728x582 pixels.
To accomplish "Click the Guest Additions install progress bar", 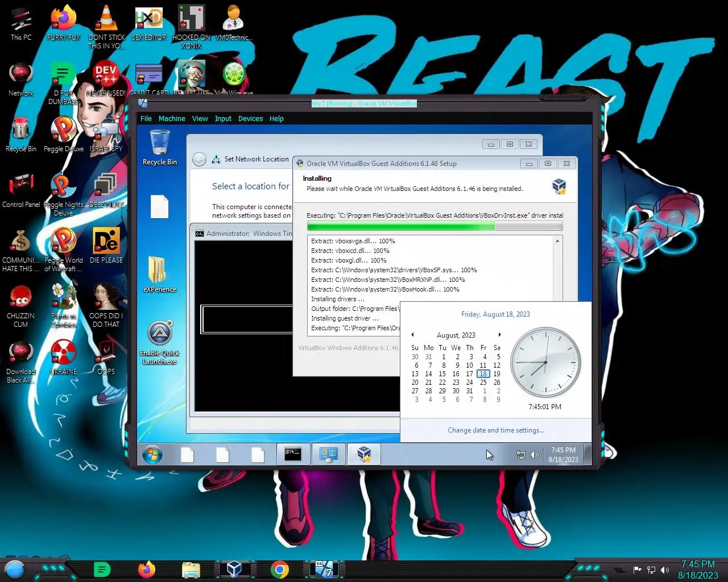I will tap(435, 226).
